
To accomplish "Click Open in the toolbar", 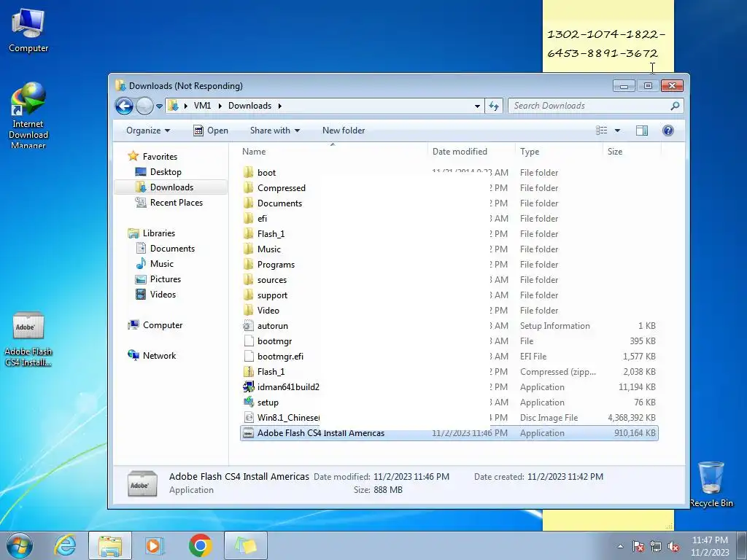I will (x=211, y=131).
